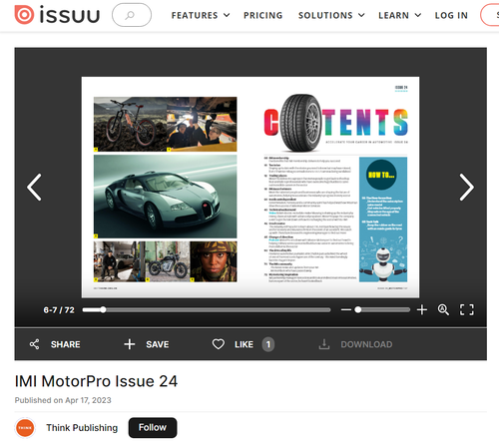Screen dimensions: 499x448
Task: Click the like count badge
Action: point(268,344)
